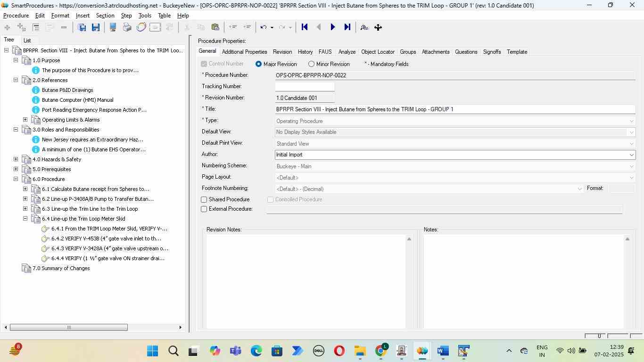Open the Tools menu
Image resolution: width=644 pixels, height=362 pixels.
coord(145,16)
